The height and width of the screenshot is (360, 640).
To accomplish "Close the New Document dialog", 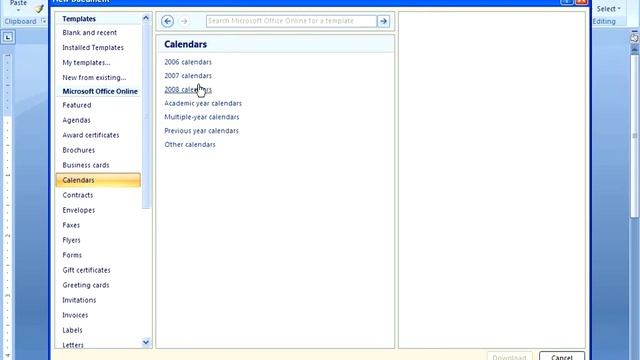I will tap(582, 2).
